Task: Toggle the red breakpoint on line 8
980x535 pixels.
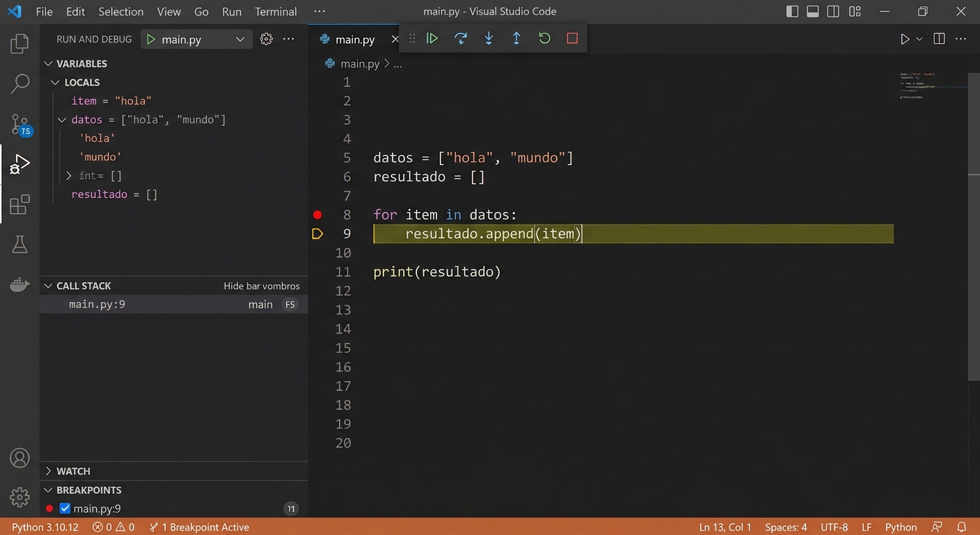Action: pos(317,215)
